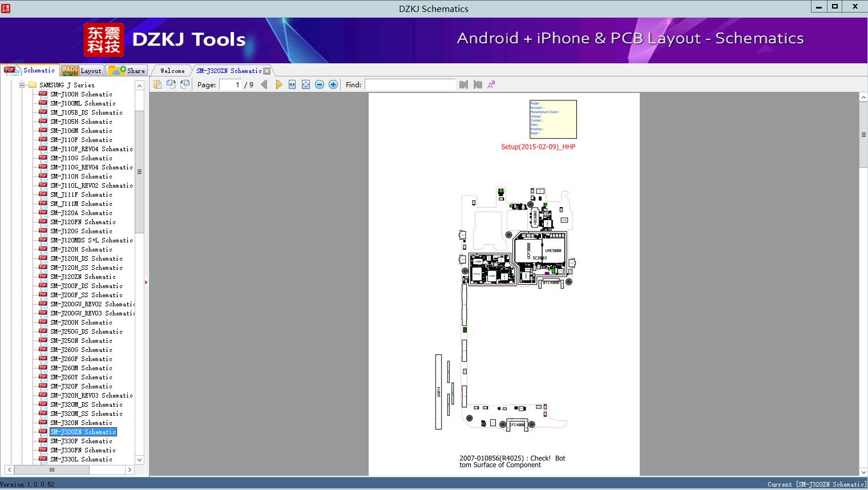Go to the previous page

pos(264,84)
